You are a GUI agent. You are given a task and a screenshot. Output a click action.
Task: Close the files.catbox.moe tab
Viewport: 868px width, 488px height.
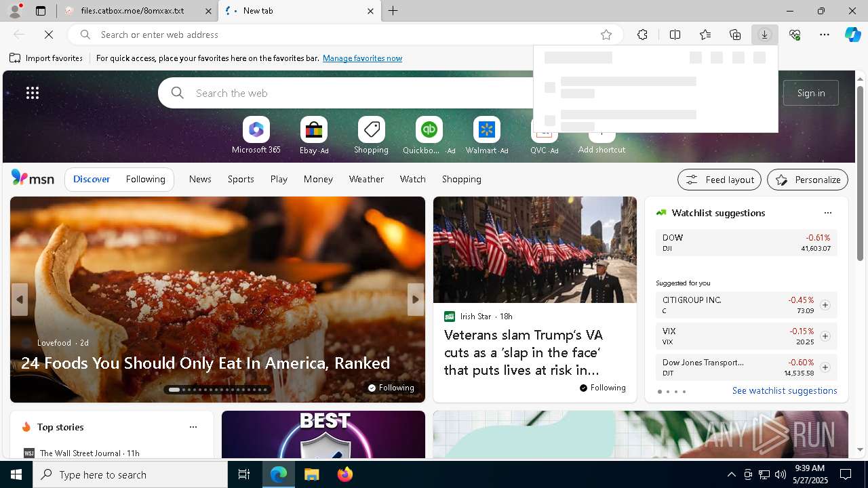208,11
